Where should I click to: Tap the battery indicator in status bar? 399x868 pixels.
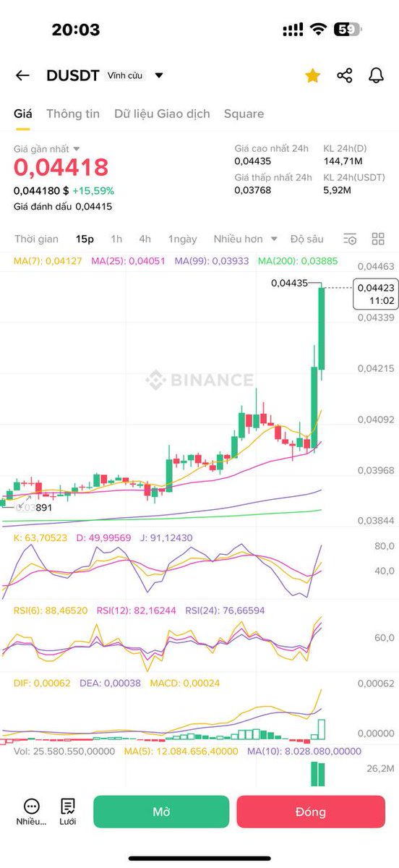[x=346, y=30]
